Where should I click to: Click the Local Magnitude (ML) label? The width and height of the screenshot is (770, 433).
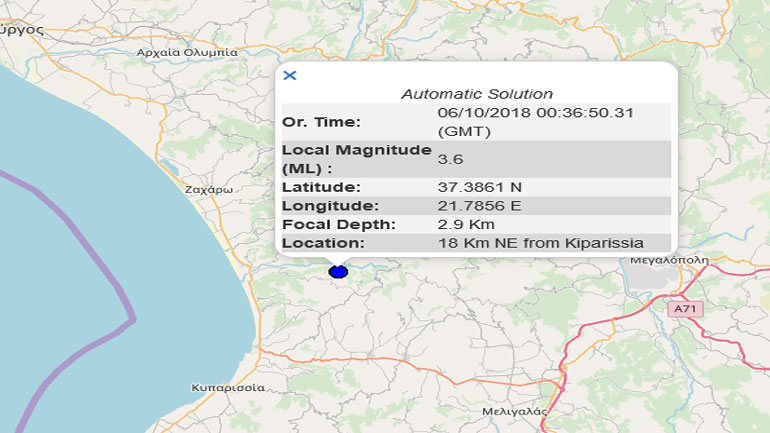pos(356,158)
